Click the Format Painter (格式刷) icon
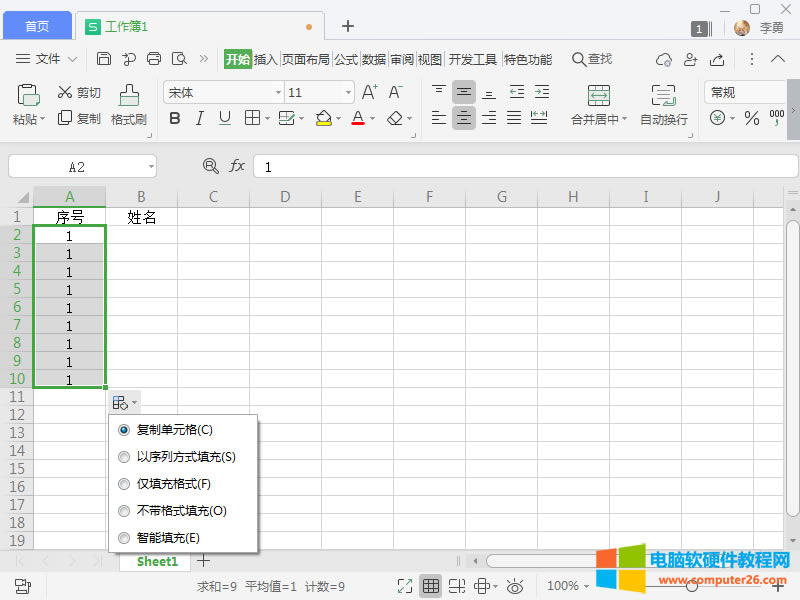Screen dimensions: 800x600 128,95
